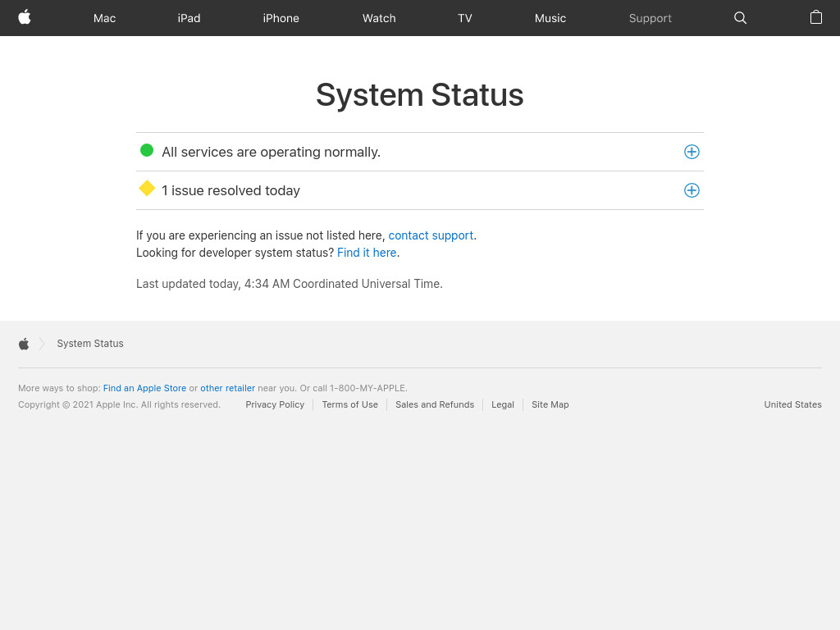Image resolution: width=840 pixels, height=630 pixels.
Task: Open the 'other retailer' link
Action: coord(228,388)
